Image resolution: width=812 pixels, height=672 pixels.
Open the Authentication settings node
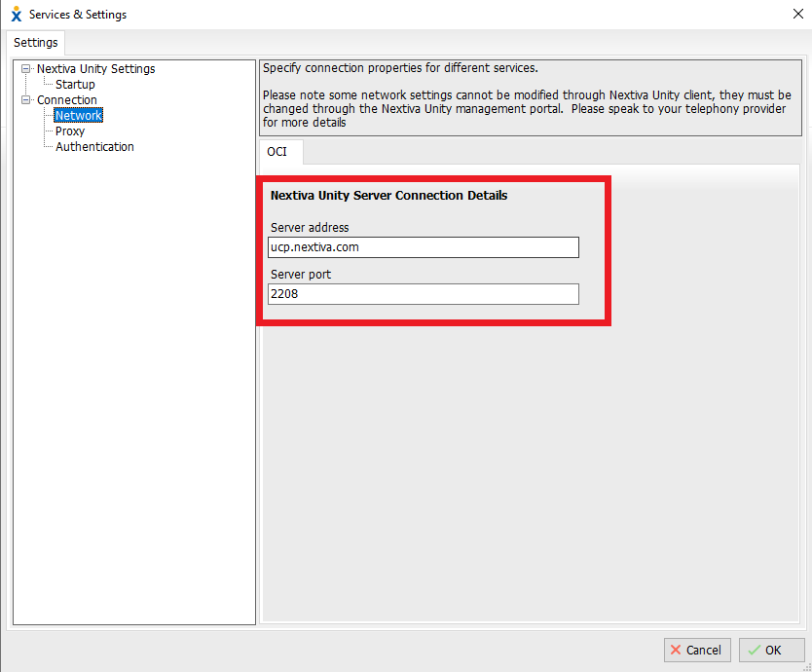click(x=94, y=146)
